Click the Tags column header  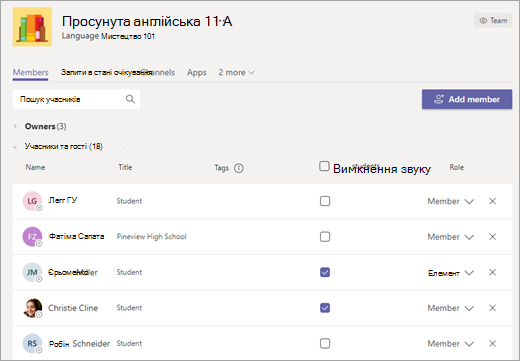(222, 168)
